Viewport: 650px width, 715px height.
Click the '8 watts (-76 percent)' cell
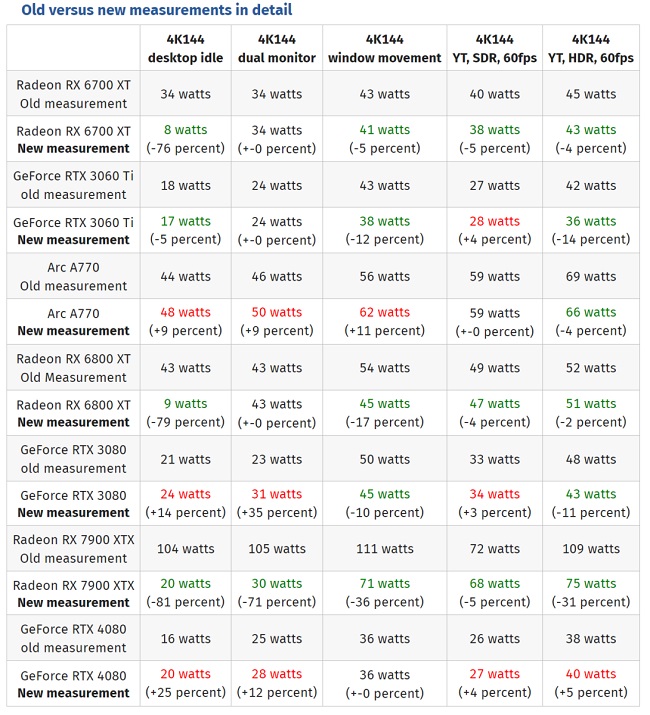point(185,139)
